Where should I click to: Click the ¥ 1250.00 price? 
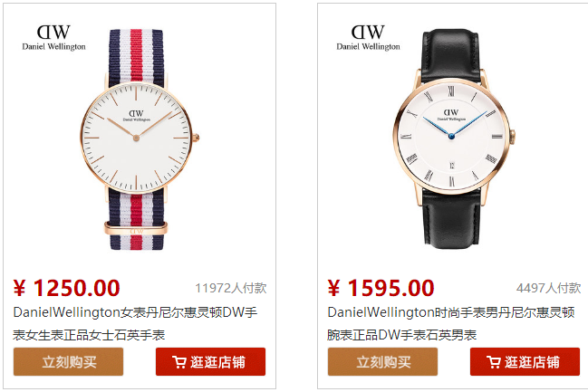point(66,288)
